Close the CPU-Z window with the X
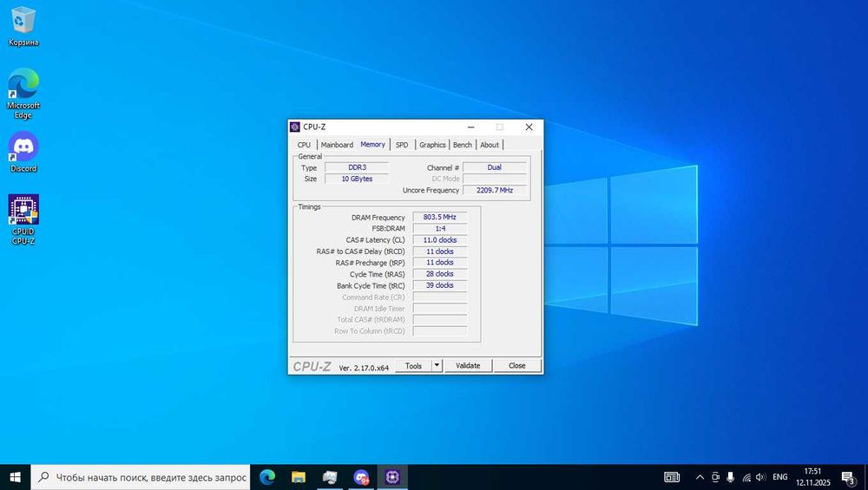Viewport: 868px width, 490px height. [x=529, y=127]
